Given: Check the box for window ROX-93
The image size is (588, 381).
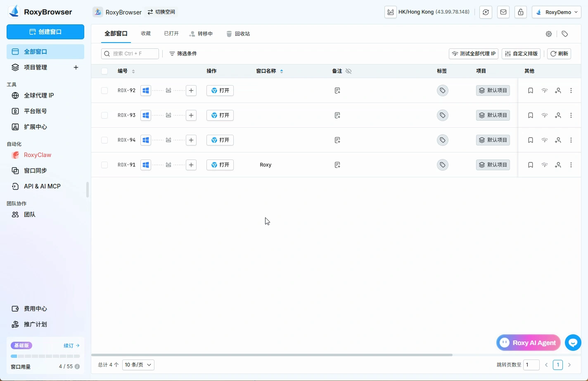Looking at the screenshot, I should tap(104, 115).
